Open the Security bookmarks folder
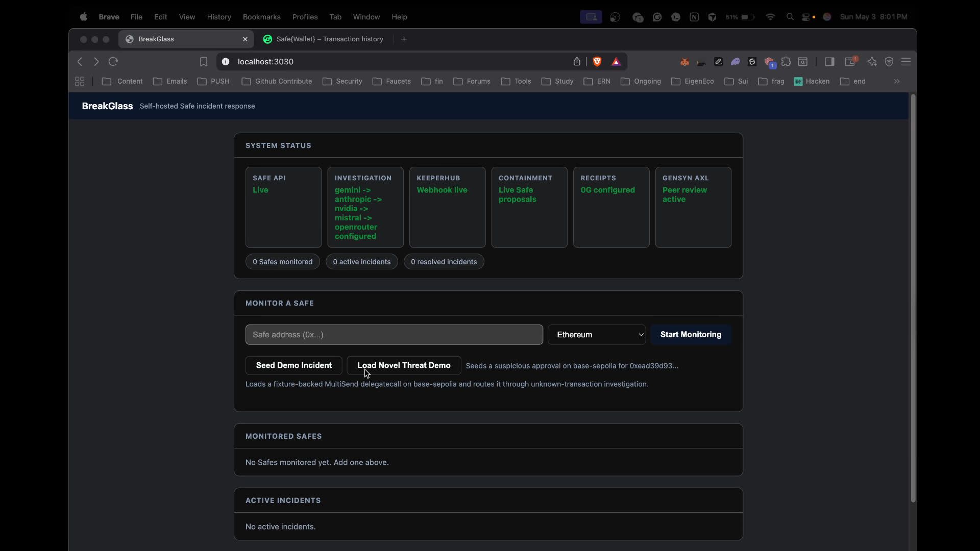Screen dimensions: 980x551 point(342,81)
